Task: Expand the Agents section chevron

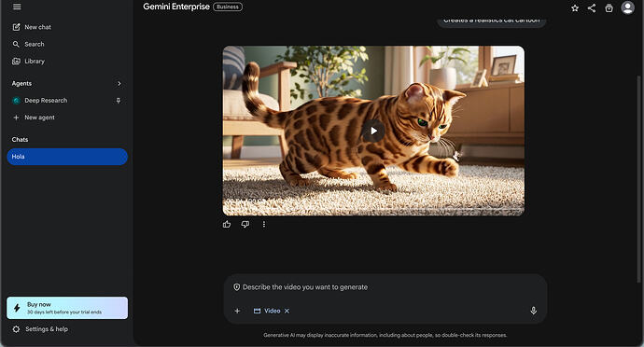Action: tap(119, 83)
